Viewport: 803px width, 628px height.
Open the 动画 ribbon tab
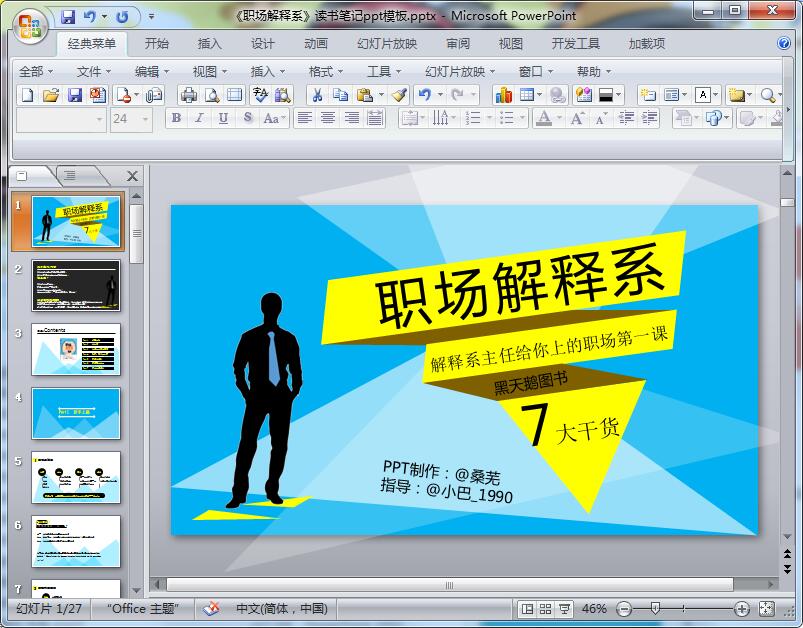316,44
